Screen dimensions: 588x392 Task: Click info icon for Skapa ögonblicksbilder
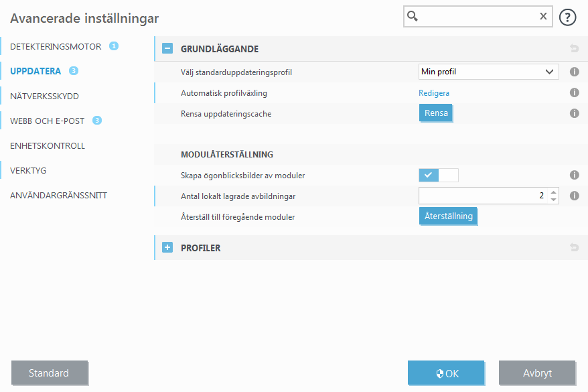574,175
